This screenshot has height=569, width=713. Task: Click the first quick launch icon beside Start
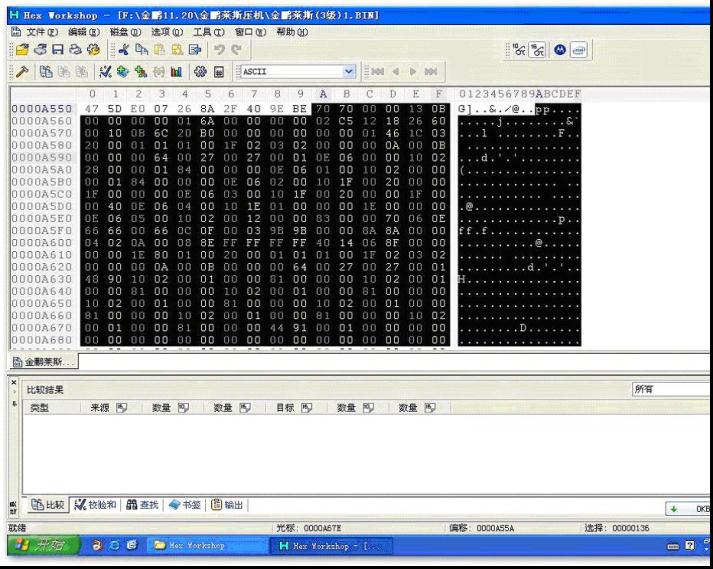[96, 545]
